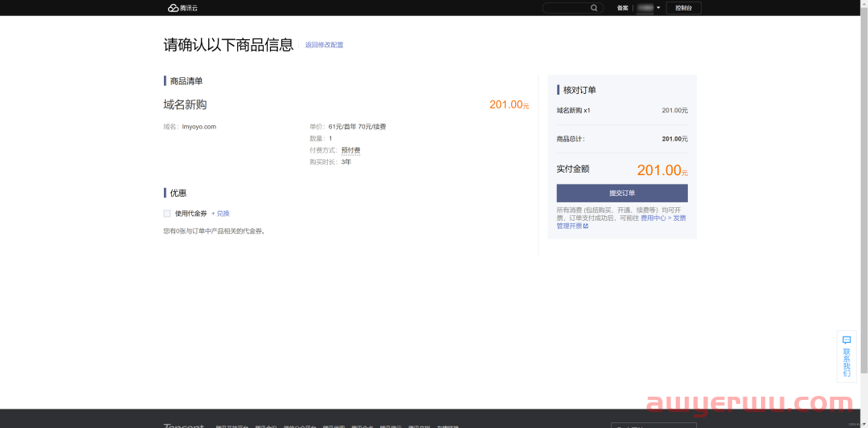Click the search magnifier icon in header

point(594,8)
